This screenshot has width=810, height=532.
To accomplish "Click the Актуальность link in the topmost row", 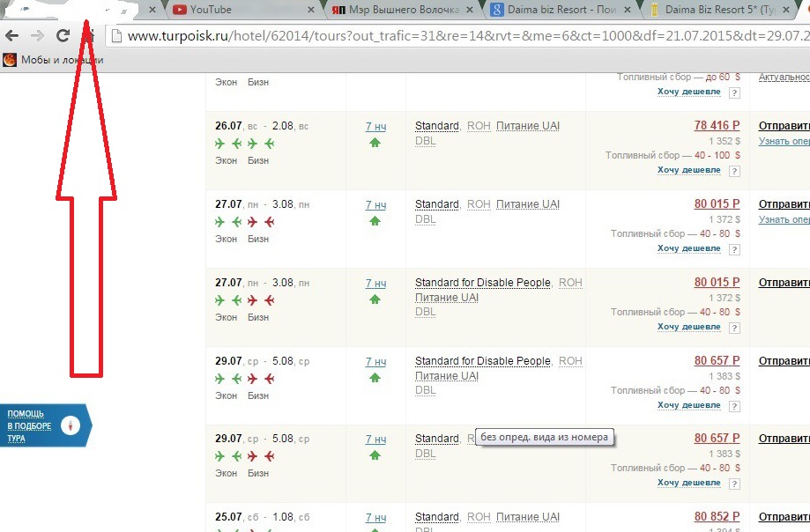I will coord(784,77).
